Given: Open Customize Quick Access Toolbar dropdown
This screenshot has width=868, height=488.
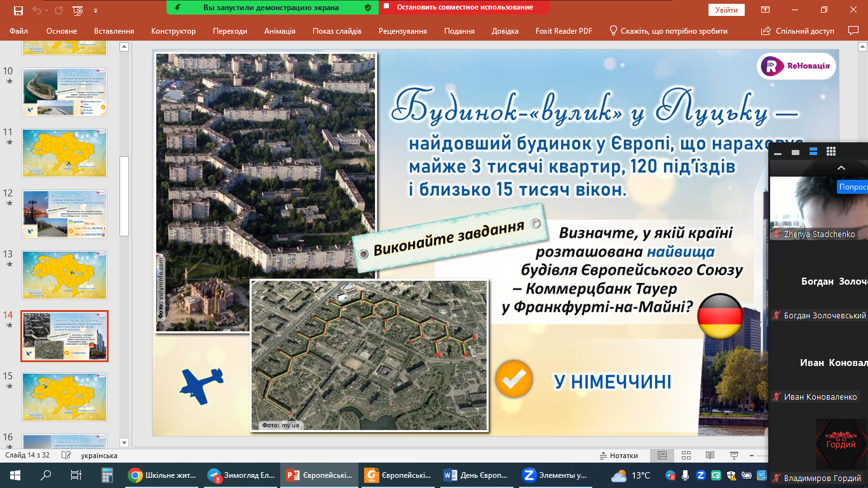Looking at the screenshot, I should click(x=95, y=11).
